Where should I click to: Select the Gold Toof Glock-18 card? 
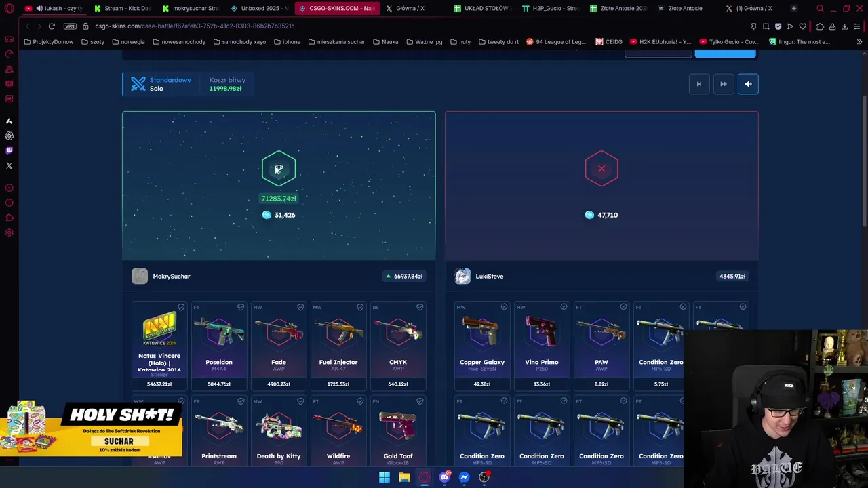pos(398,431)
